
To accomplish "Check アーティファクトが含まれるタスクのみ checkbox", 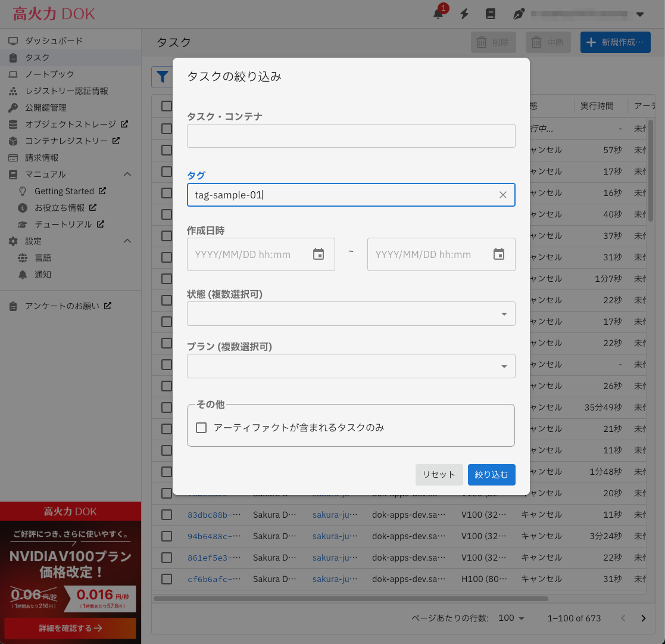I will 201,428.
